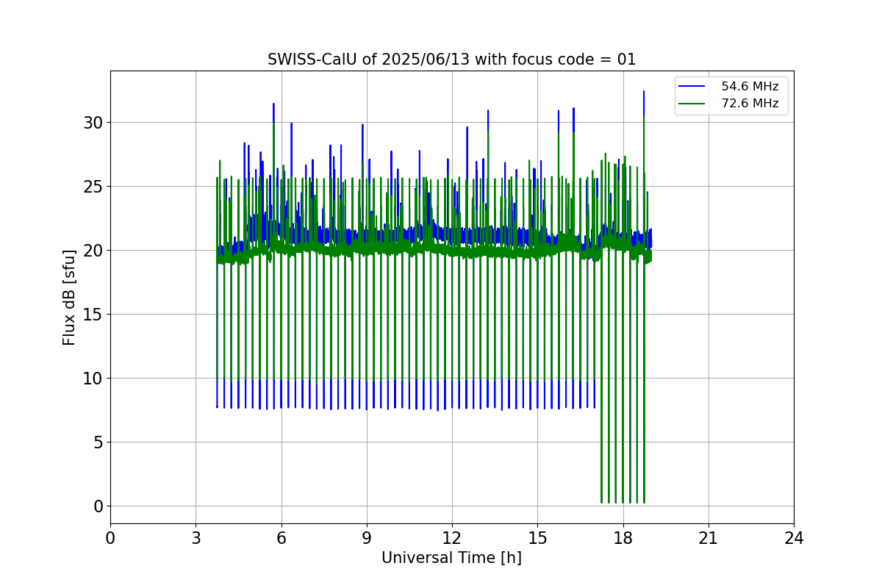Image resolution: width=882 pixels, height=588 pixels.
Task: Click y-axis tick label 15
Action: (93, 315)
